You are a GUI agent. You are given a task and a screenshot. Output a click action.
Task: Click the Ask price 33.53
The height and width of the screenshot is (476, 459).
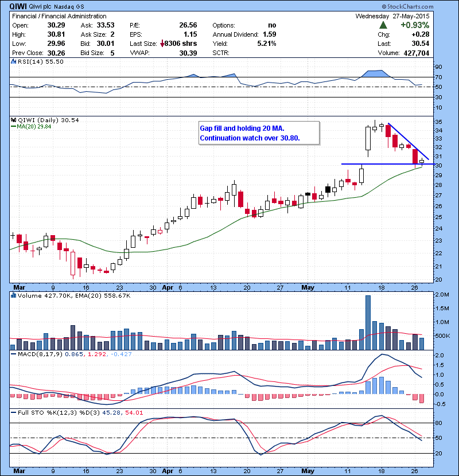coord(106,25)
